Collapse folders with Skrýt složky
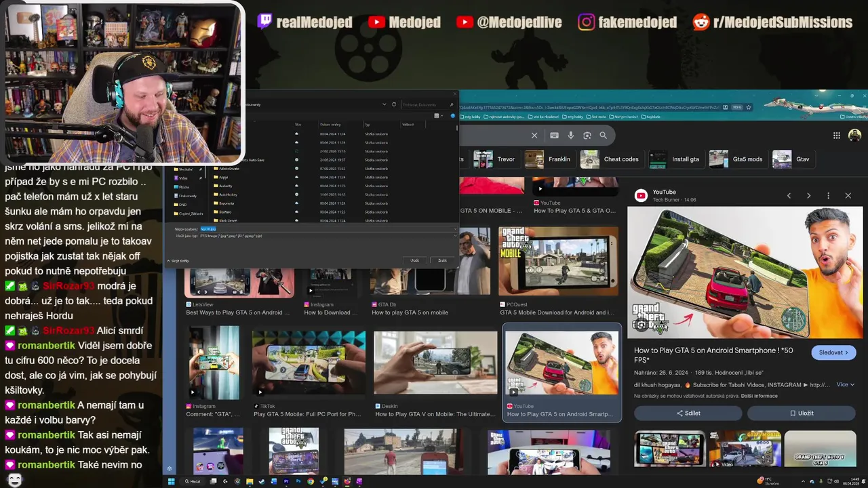Screen dimensions: 868x488 point(178,260)
